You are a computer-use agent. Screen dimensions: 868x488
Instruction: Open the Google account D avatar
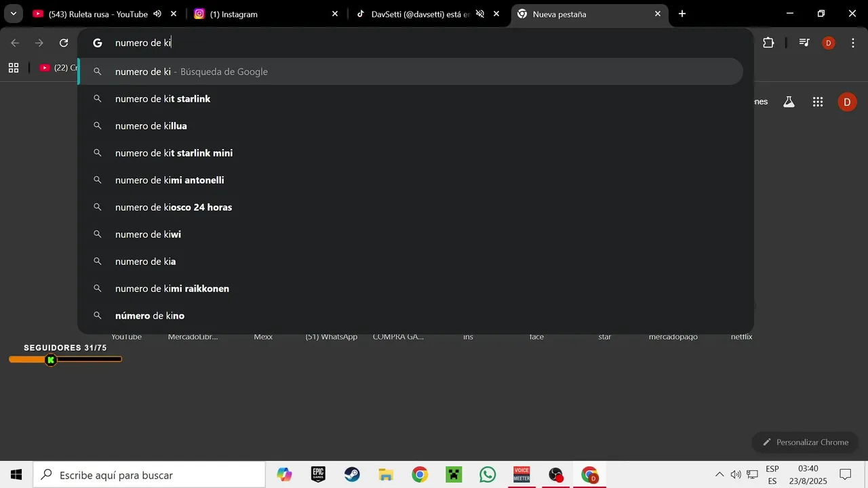[847, 102]
